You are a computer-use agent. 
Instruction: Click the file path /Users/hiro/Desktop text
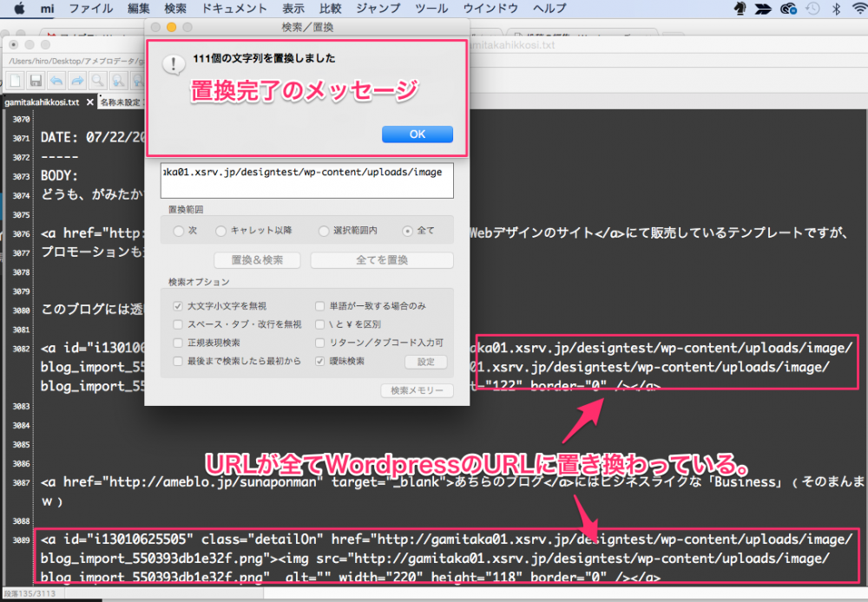[76, 61]
